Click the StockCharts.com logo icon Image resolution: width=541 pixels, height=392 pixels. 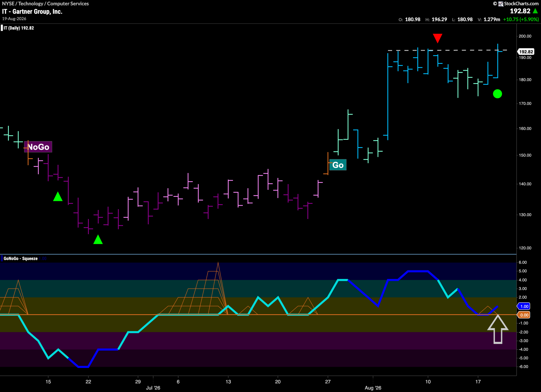pos(501,4)
